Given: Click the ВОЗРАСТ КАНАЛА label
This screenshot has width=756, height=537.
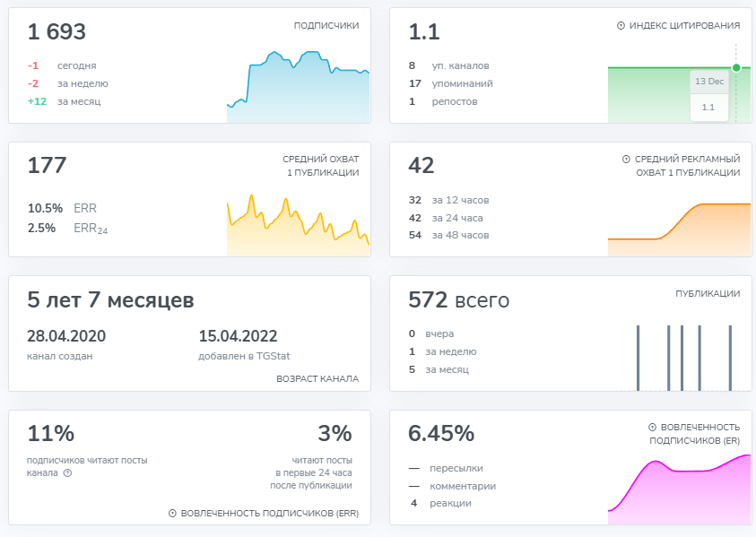Looking at the screenshot, I should coord(317,379).
